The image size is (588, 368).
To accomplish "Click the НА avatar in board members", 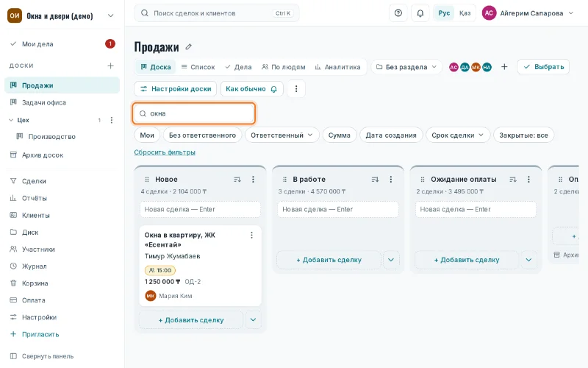I will (x=487, y=67).
